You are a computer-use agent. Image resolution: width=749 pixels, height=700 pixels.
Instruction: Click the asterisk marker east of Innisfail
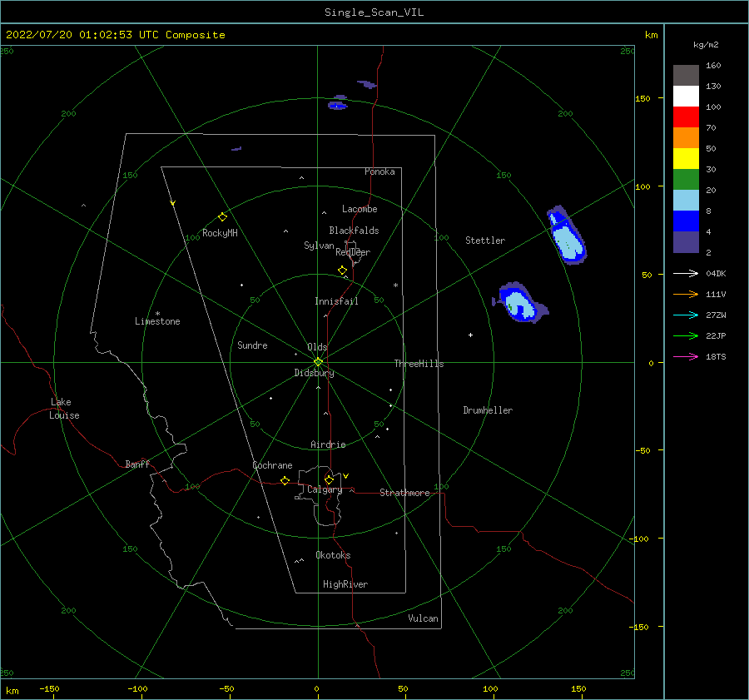click(x=395, y=285)
